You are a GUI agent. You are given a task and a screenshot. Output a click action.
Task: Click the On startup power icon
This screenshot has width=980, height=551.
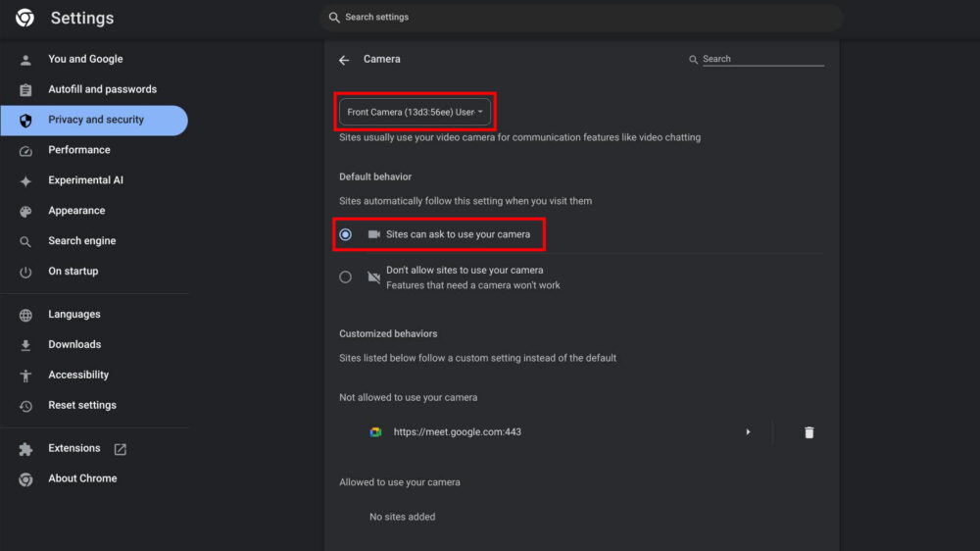click(x=26, y=272)
